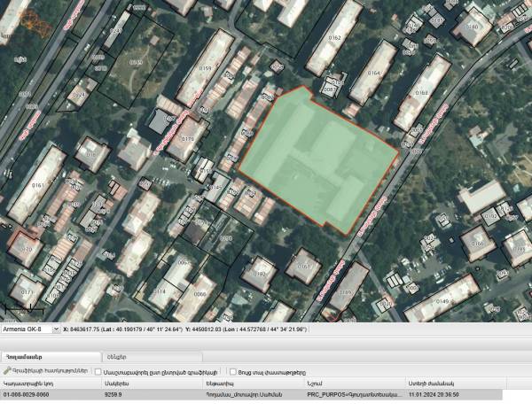Viewport: 532px width, 411px height.
Task: Click building parcel labeled 0159
Action: 205,67
